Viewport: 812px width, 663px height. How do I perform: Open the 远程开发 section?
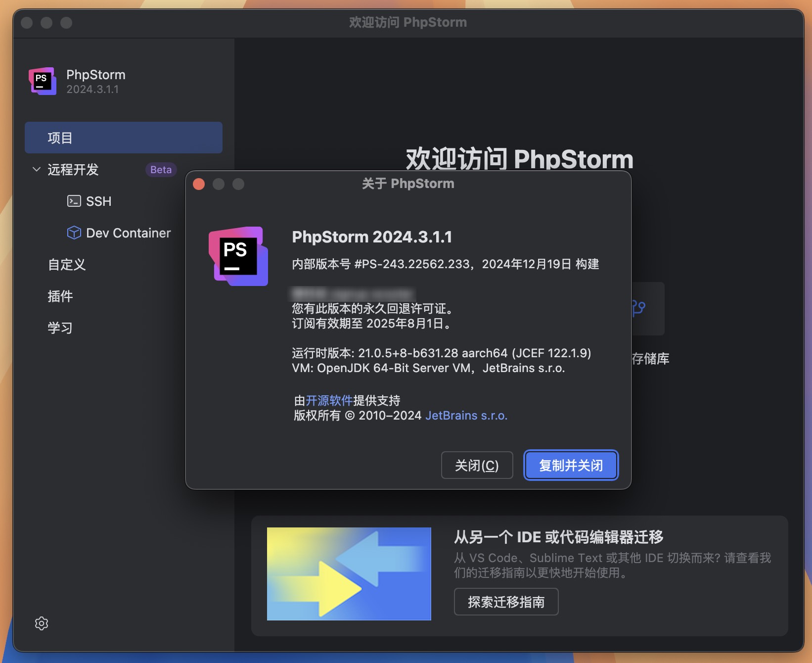click(73, 170)
